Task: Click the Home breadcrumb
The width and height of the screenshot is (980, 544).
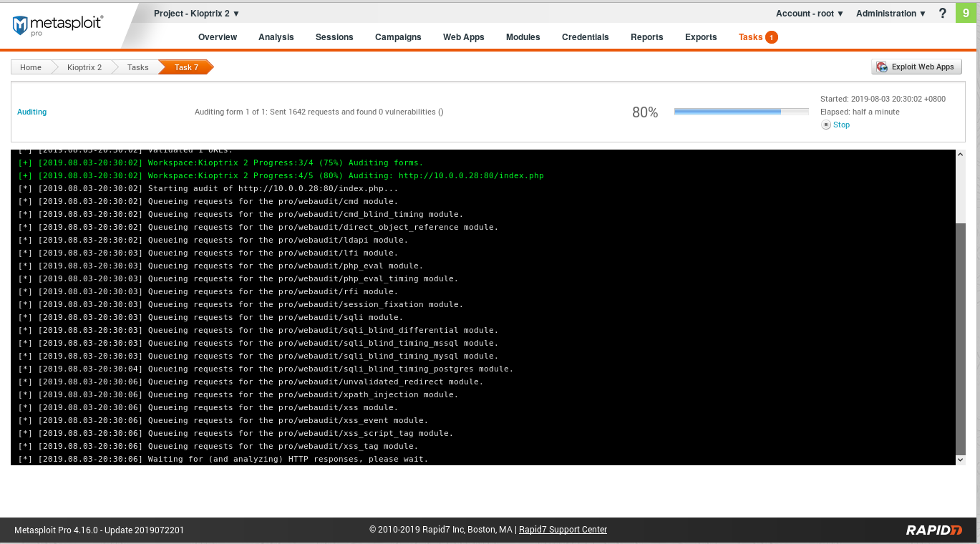Action: pyautogui.click(x=31, y=67)
